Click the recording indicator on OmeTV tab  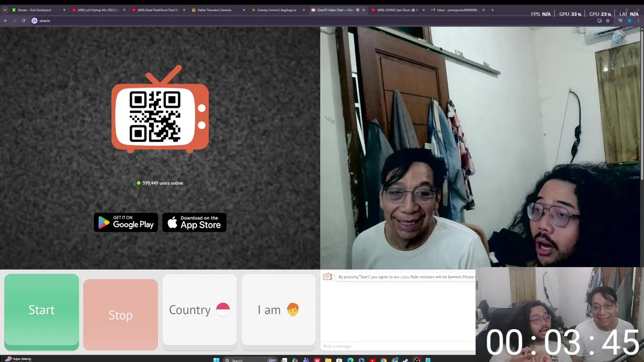pos(358,10)
